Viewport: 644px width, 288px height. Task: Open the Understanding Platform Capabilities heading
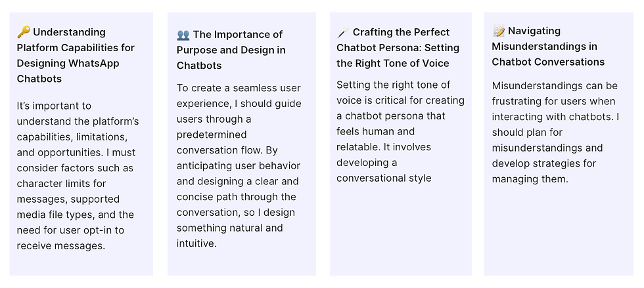[x=75, y=55]
